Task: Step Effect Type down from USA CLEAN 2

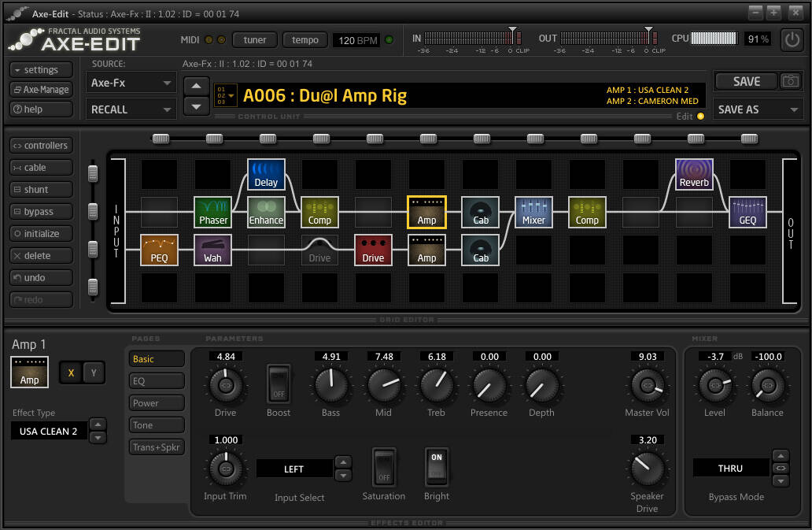Action: pos(98,438)
